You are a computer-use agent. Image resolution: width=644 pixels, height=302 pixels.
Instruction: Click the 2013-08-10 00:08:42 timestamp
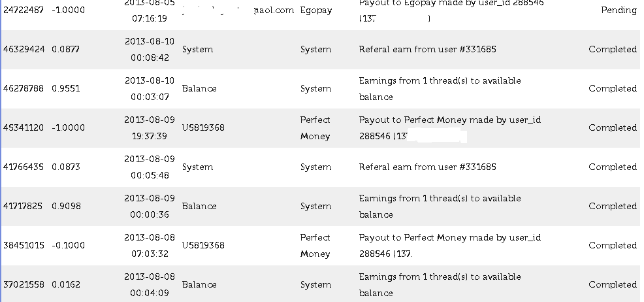(x=150, y=49)
